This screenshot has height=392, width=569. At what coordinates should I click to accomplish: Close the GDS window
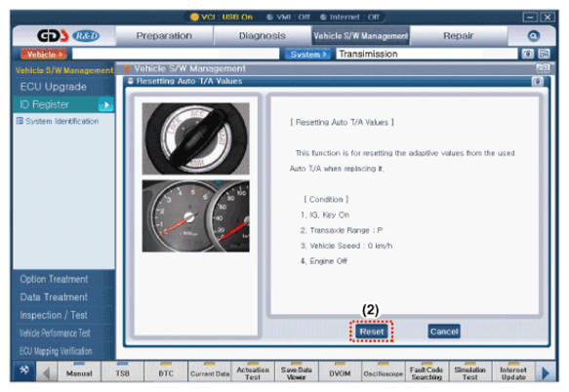(548, 17)
